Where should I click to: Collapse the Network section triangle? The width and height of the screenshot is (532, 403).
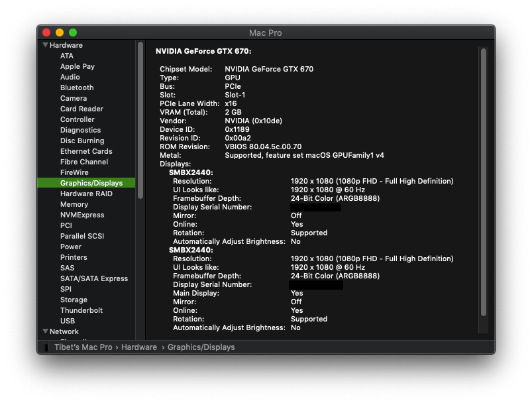pyautogui.click(x=45, y=331)
